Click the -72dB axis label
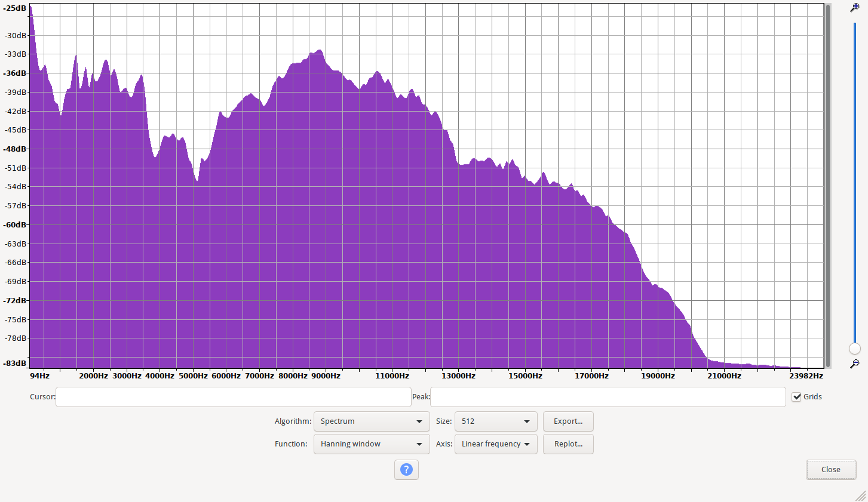 point(16,301)
